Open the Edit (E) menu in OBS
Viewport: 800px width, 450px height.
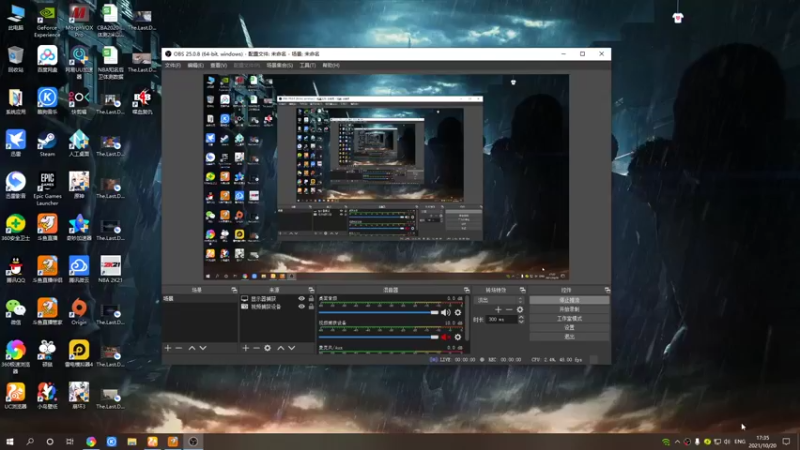click(x=195, y=65)
